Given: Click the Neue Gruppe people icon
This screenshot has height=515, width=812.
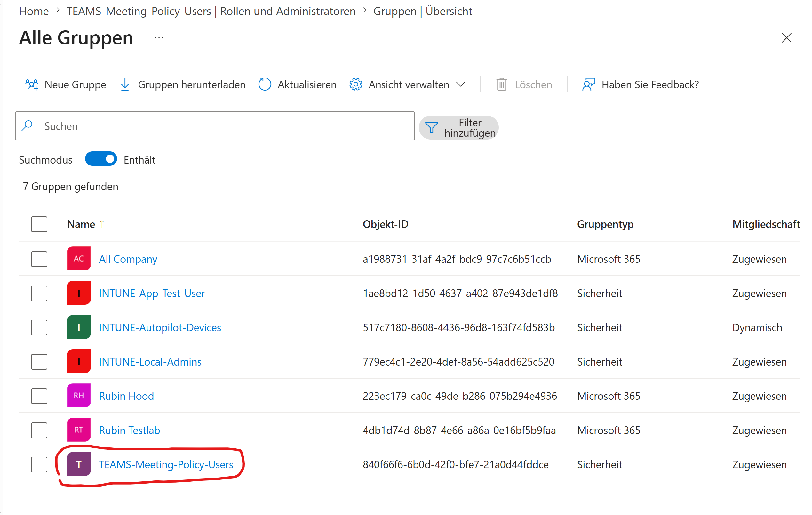Looking at the screenshot, I should (x=32, y=84).
